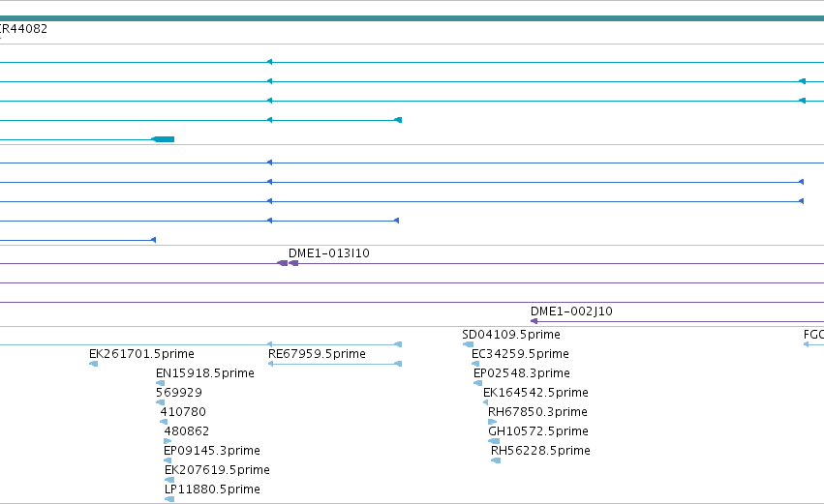Select the 569929 feature label
This screenshot has width=824, height=504.
click(179, 393)
